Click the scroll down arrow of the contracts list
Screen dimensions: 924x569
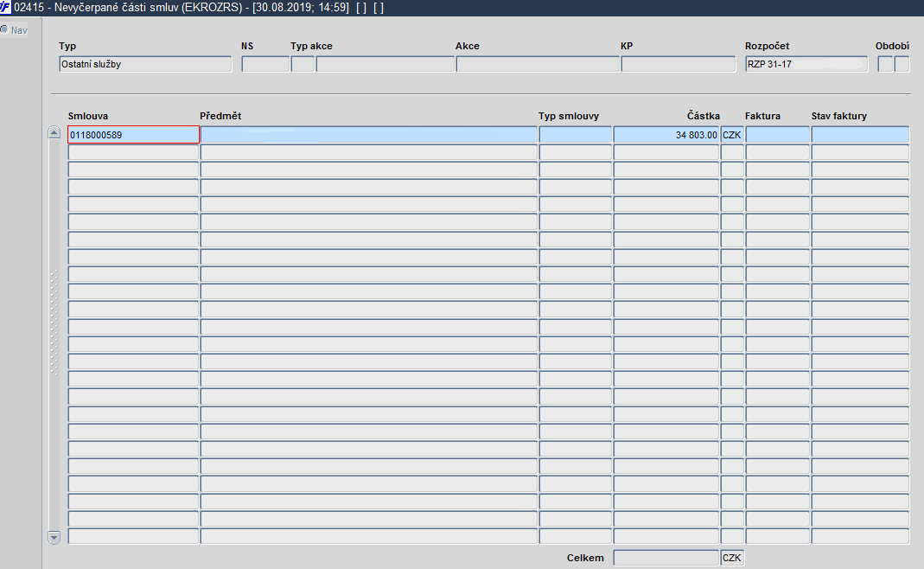click(x=54, y=537)
